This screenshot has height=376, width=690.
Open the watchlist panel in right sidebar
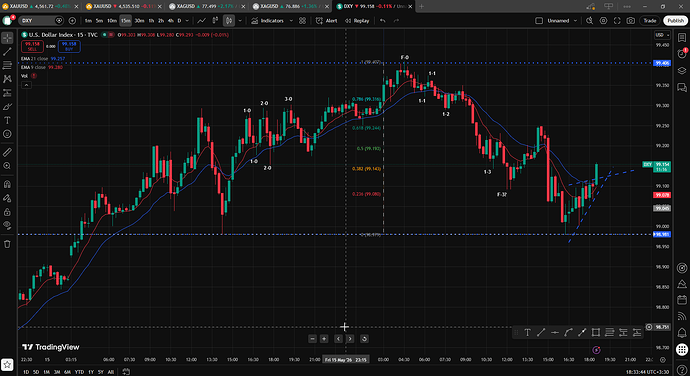click(682, 38)
